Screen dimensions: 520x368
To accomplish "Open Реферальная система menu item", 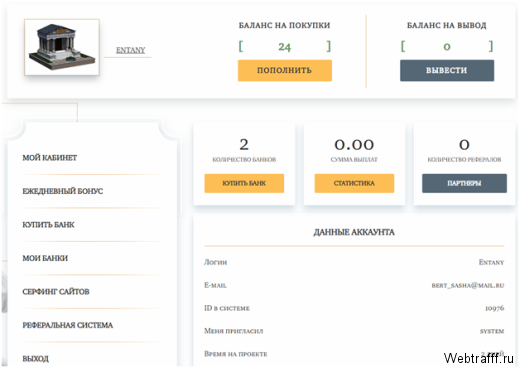I will [x=68, y=325].
